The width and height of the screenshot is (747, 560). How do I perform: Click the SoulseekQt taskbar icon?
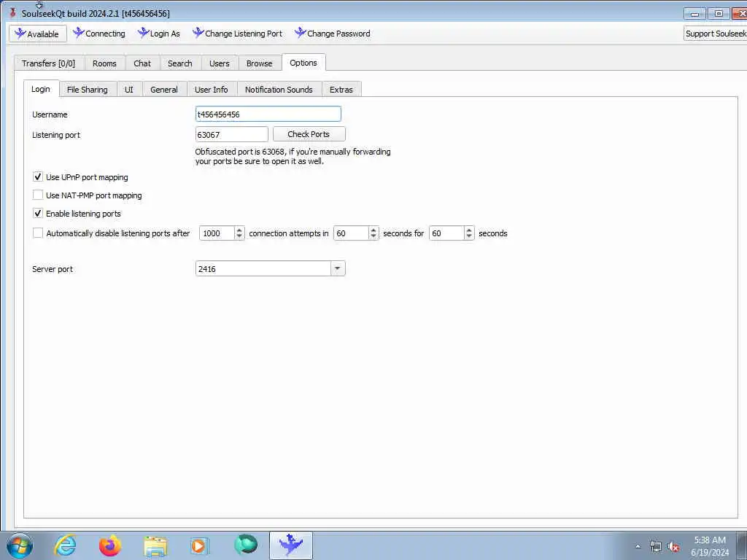point(291,545)
